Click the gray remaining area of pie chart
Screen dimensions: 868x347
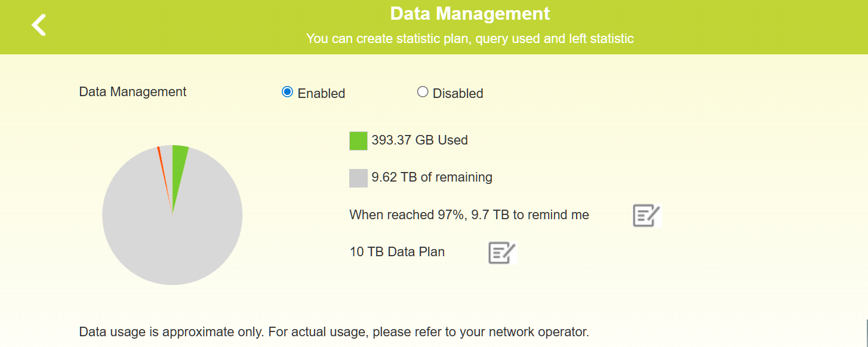pyautogui.click(x=172, y=239)
